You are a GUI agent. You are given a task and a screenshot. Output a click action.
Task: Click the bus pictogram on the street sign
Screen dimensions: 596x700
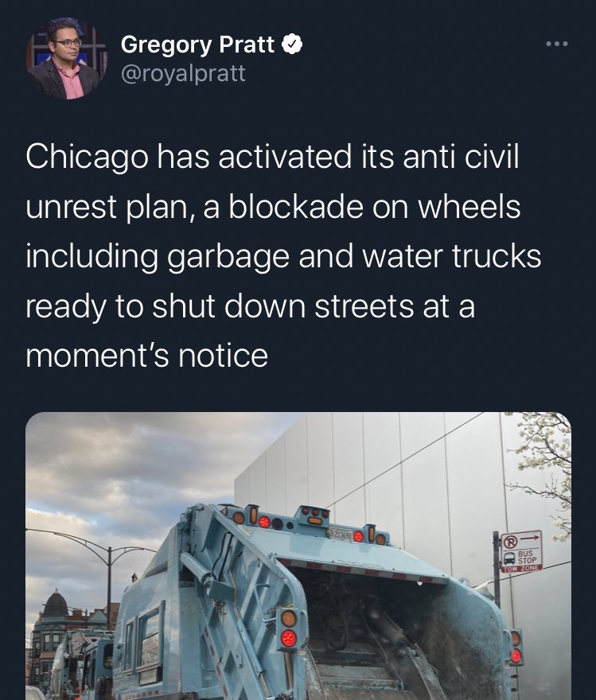(509, 558)
